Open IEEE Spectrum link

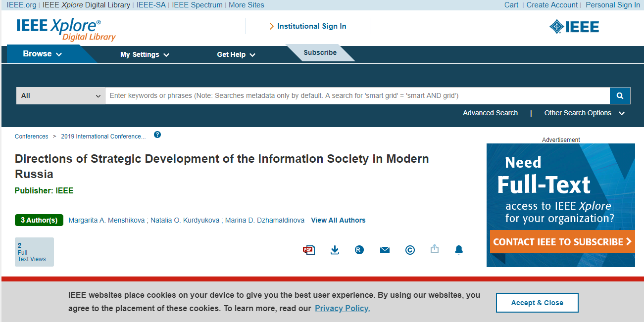click(197, 5)
